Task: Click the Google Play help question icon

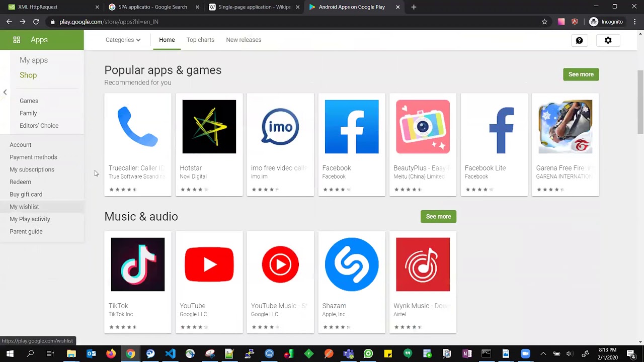Action: tap(580, 40)
